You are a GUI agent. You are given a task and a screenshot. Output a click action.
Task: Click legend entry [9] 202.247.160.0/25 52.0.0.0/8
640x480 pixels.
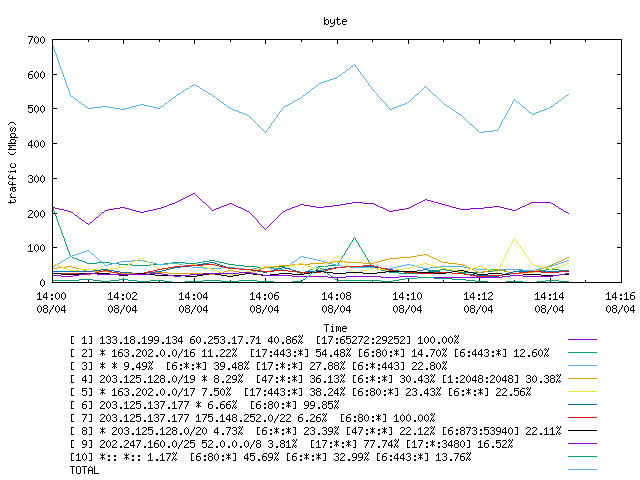click(291, 444)
